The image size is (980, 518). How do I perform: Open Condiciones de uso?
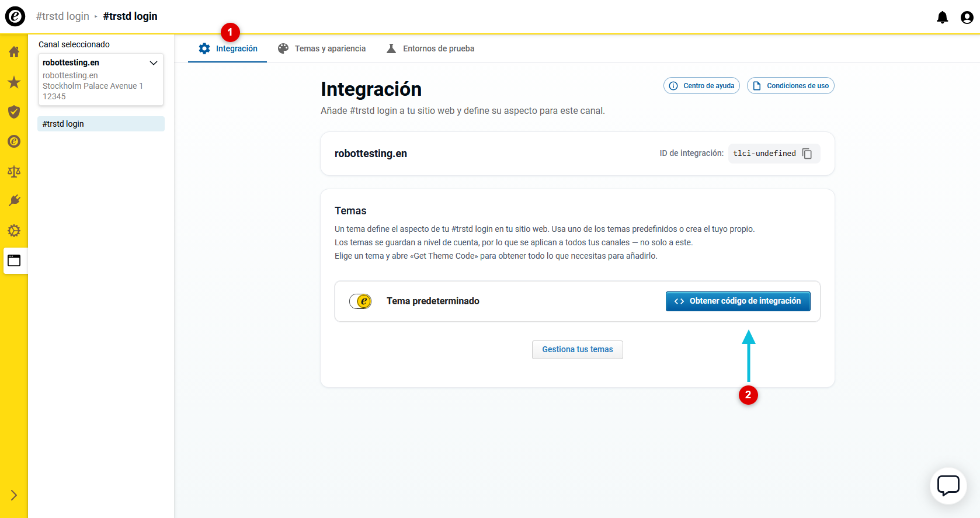pos(791,86)
